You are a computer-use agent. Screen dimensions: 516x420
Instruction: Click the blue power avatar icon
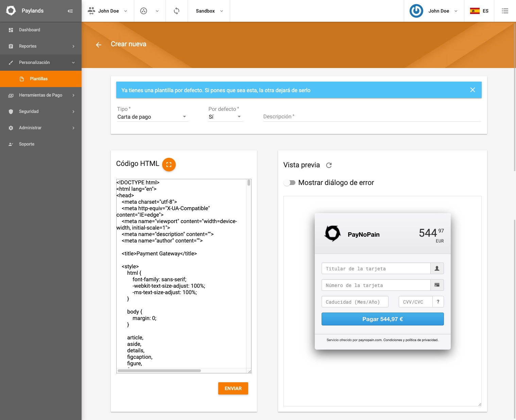click(416, 11)
